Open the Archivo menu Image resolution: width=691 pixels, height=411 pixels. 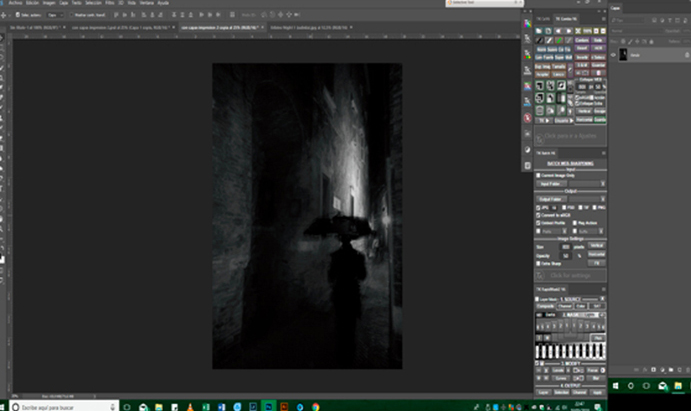coord(14,3)
